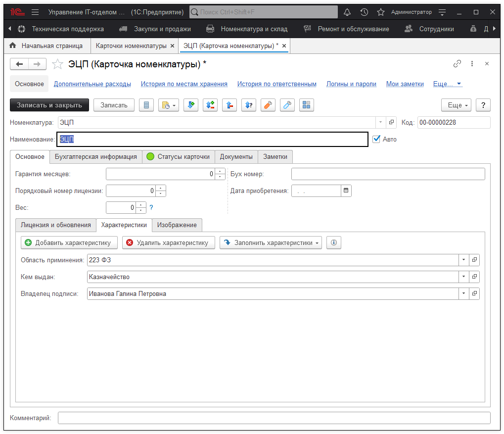
Task: Click the info icon beside Заполнить характеристики
Action: click(334, 242)
